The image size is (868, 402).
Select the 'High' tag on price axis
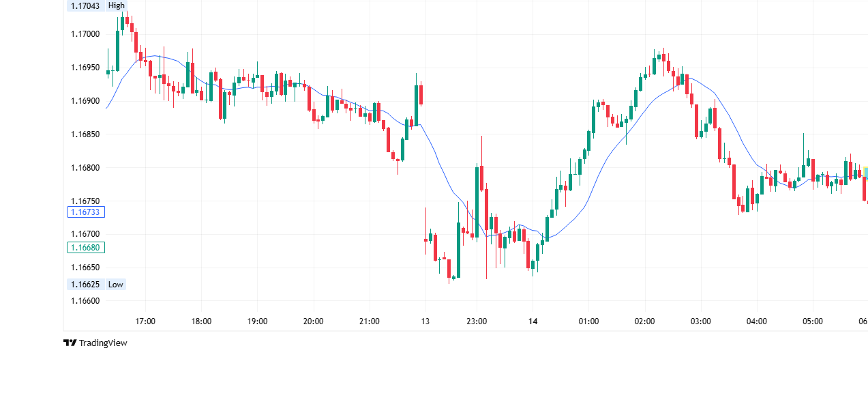[116, 5]
